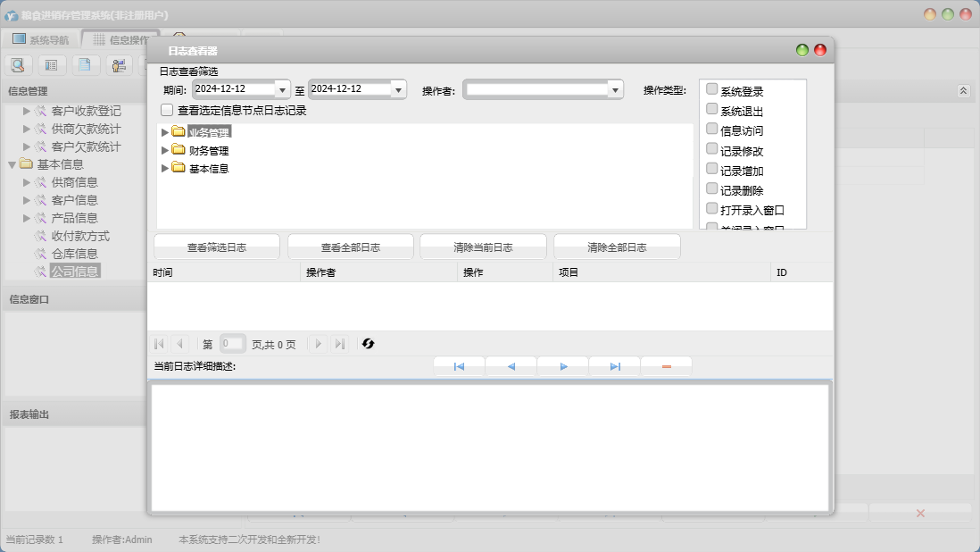Expand 供商信息 arrow in left tree
This screenshot has height=552, width=980.
[26, 182]
